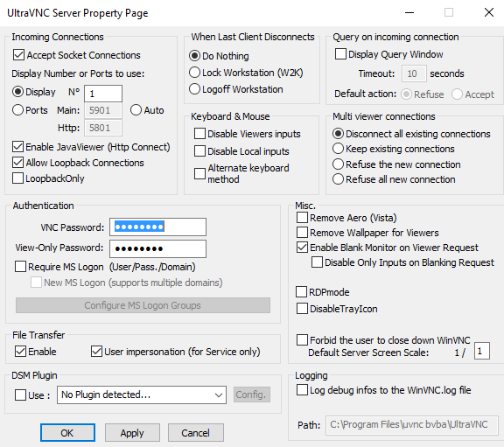Select Refuse default action radio

coord(406,94)
